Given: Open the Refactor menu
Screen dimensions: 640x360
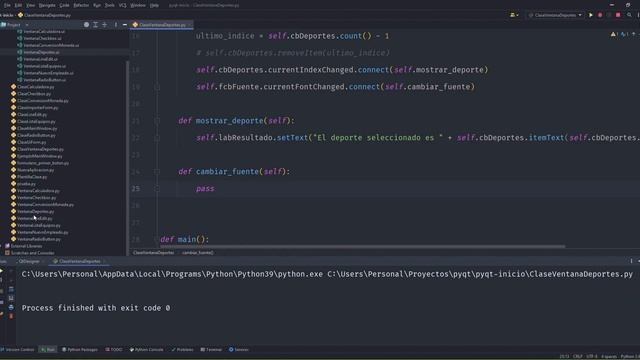Looking at the screenshot, I should [81, 5].
